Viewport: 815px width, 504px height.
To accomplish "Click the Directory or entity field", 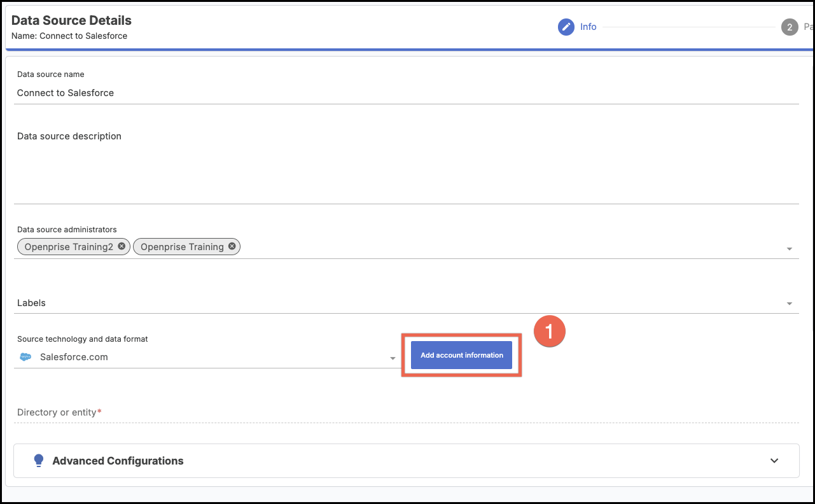I will (x=407, y=412).
